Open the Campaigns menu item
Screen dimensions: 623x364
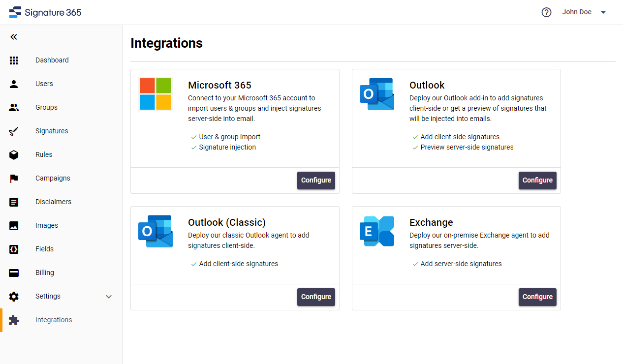[53, 178]
